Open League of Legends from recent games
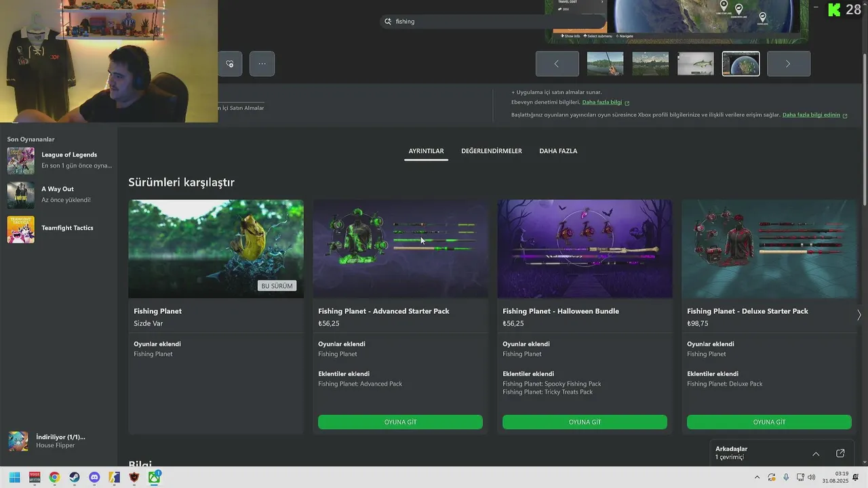The height and width of the screenshot is (488, 868). click(x=60, y=161)
